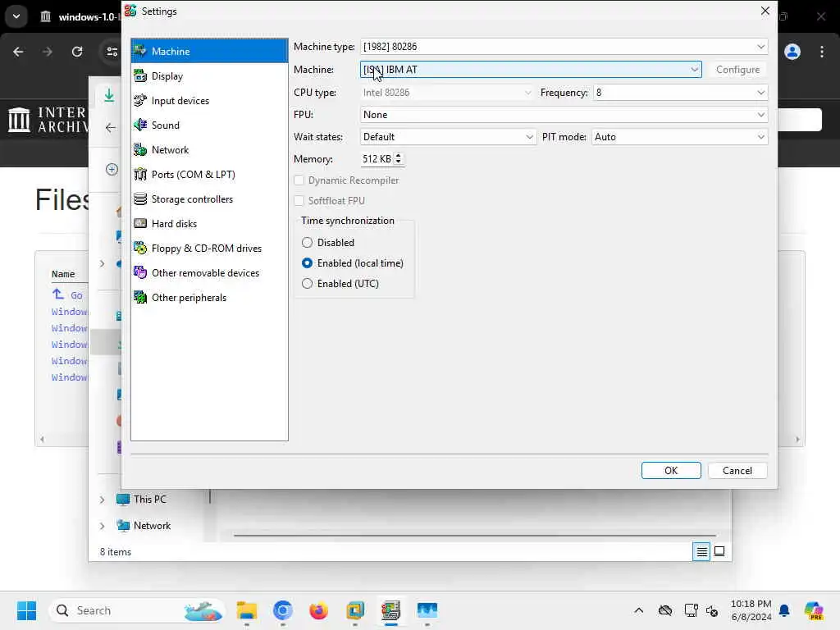This screenshot has height=630, width=840.
Task: Click OK to save settings
Action: 671,470
